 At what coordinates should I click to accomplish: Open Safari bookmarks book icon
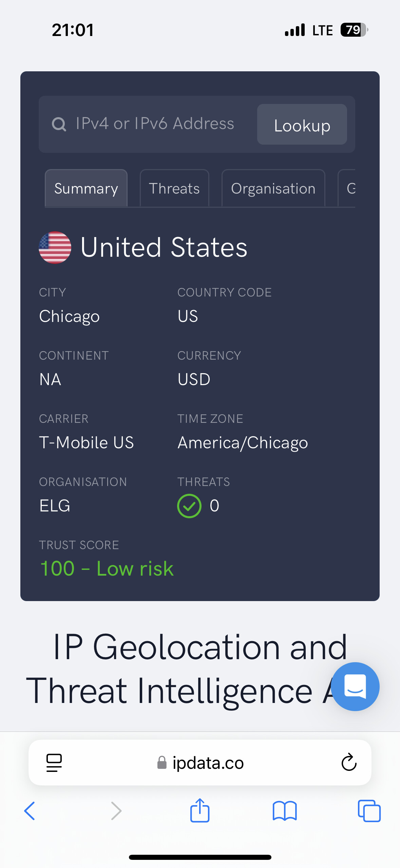[x=285, y=811]
